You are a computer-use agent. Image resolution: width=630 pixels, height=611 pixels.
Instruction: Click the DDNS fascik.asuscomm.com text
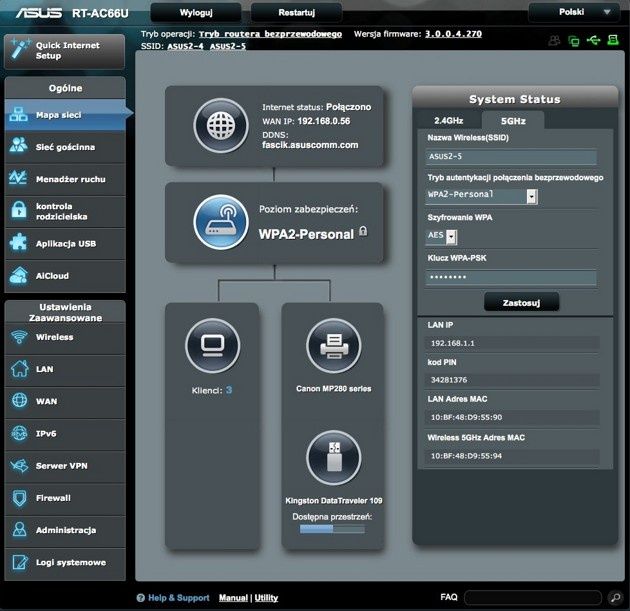coord(310,145)
